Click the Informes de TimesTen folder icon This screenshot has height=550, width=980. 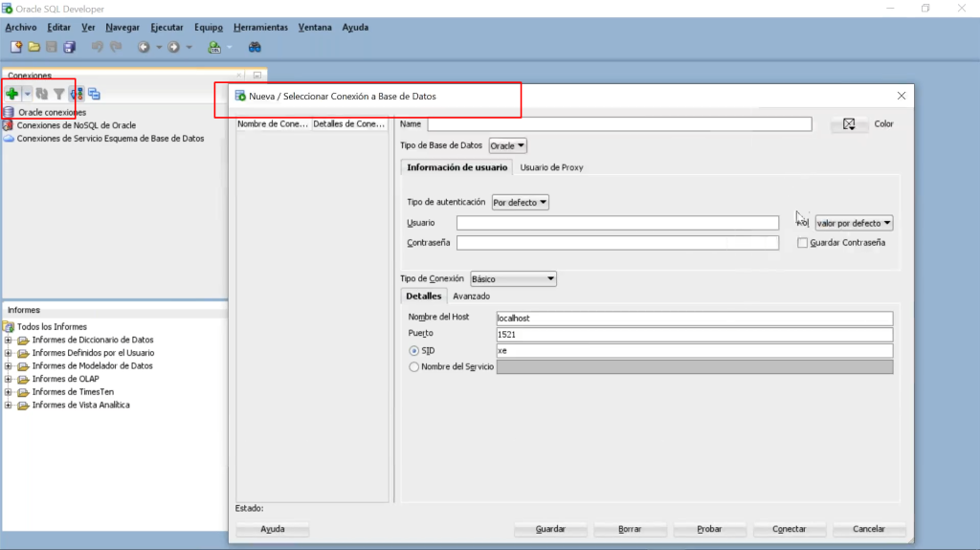coord(23,392)
